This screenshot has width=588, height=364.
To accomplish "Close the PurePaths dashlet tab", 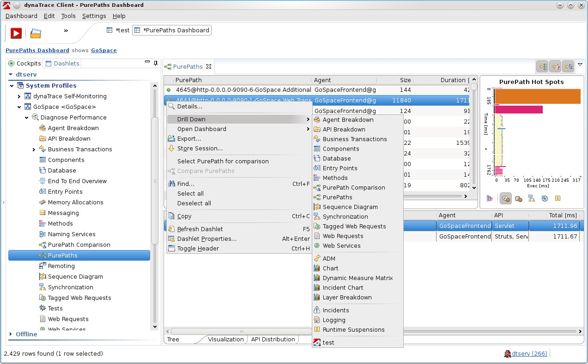I will pyautogui.click(x=209, y=66).
